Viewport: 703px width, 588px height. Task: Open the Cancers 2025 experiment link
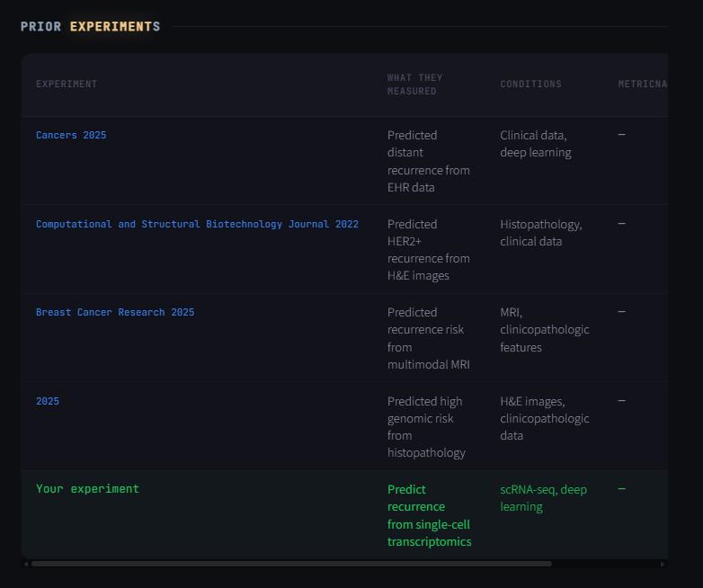tap(71, 135)
